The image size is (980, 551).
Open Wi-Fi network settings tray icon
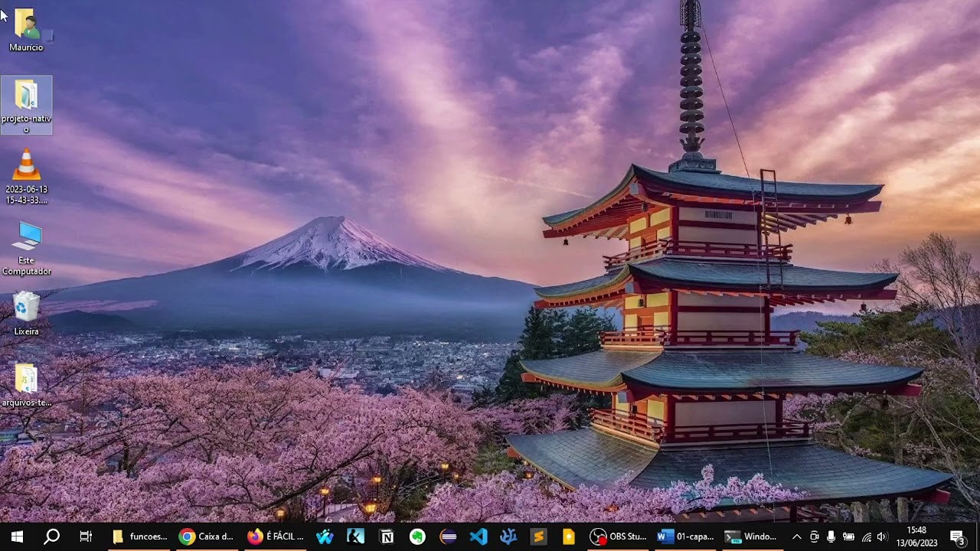pos(866,536)
